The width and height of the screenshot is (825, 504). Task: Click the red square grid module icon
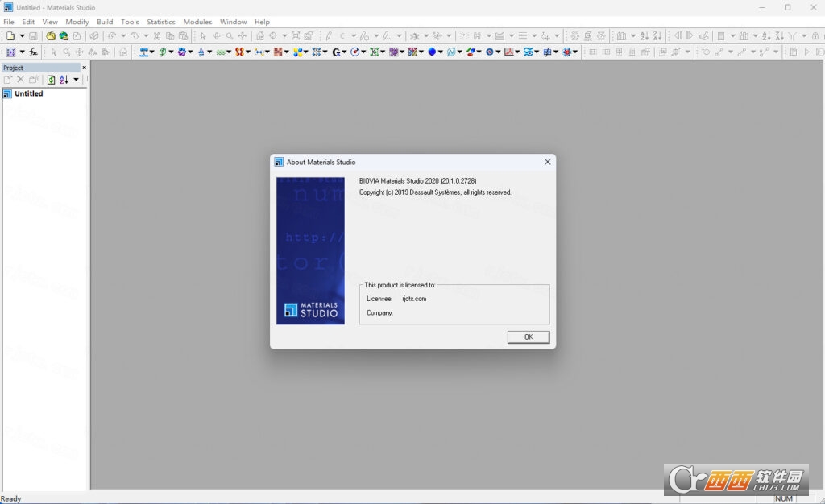(x=277, y=52)
